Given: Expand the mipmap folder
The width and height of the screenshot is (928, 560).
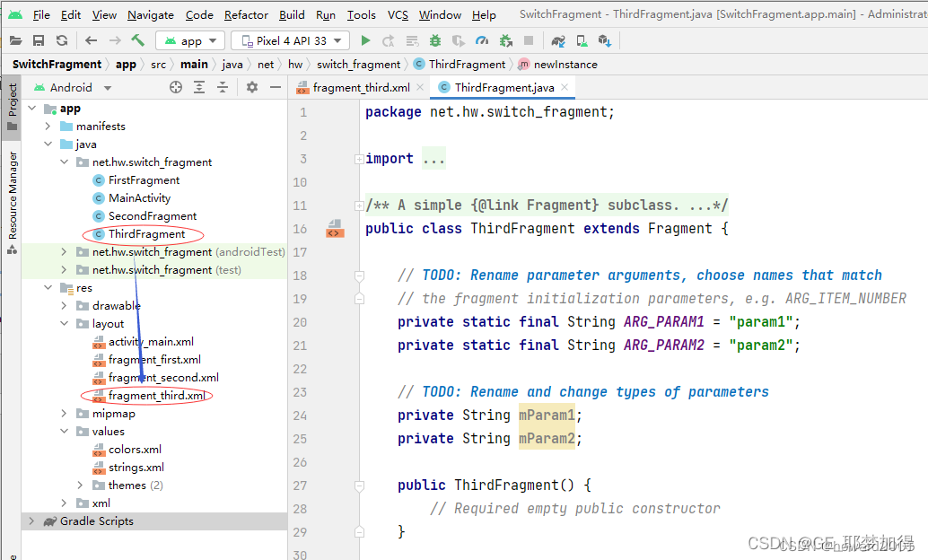Looking at the screenshot, I should coord(64,414).
